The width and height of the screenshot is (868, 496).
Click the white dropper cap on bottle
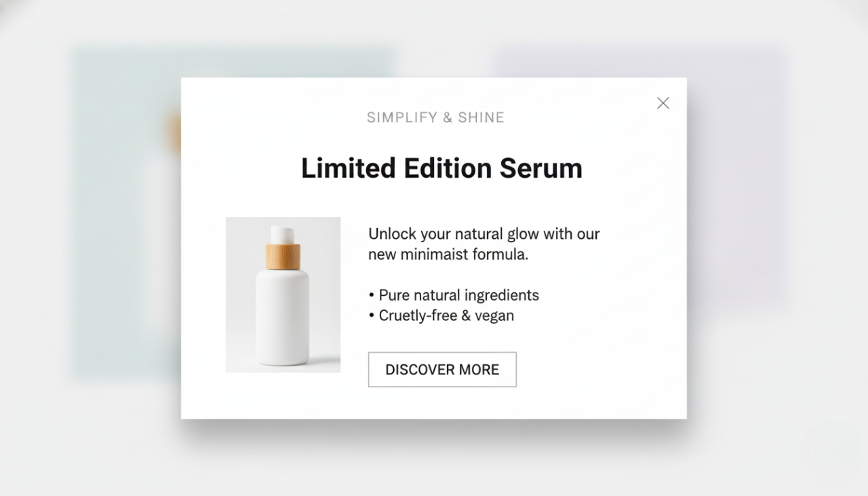283,235
